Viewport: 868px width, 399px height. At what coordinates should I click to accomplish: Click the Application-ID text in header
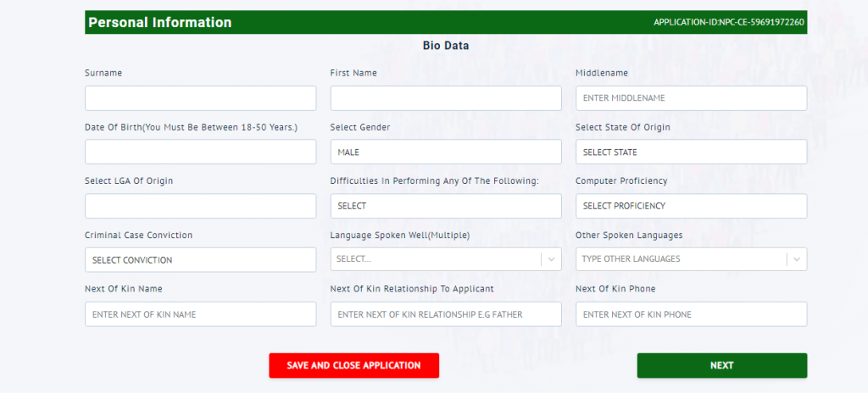coord(728,23)
